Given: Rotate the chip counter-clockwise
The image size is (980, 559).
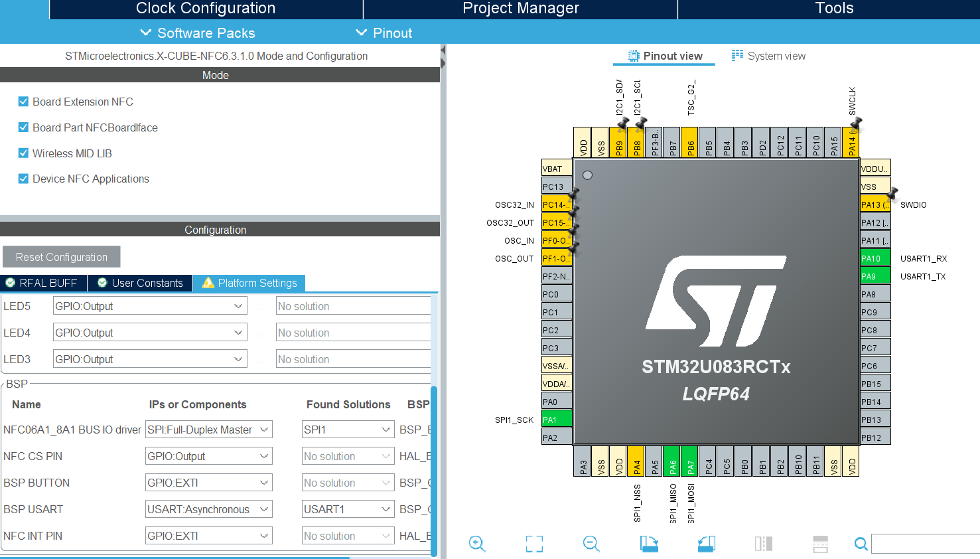Looking at the screenshot, I should click(706, 544).
